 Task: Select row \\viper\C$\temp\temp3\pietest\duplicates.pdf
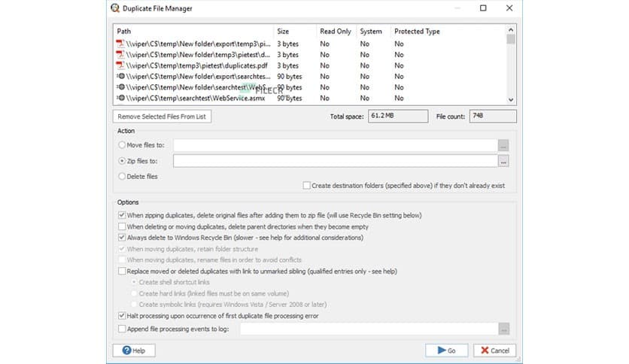pos(310,65)
